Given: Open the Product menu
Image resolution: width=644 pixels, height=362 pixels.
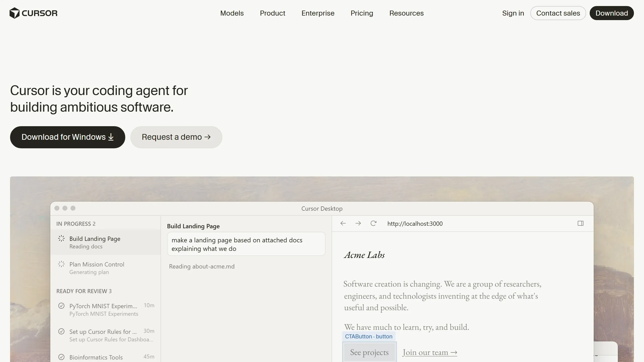Looking at the screenshot, I should 272,13.
